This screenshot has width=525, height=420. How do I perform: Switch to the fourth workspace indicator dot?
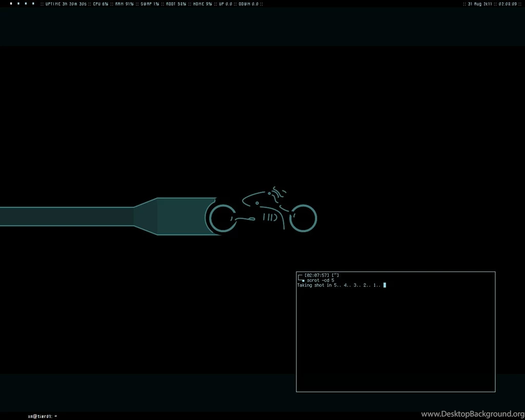(33, 4)
